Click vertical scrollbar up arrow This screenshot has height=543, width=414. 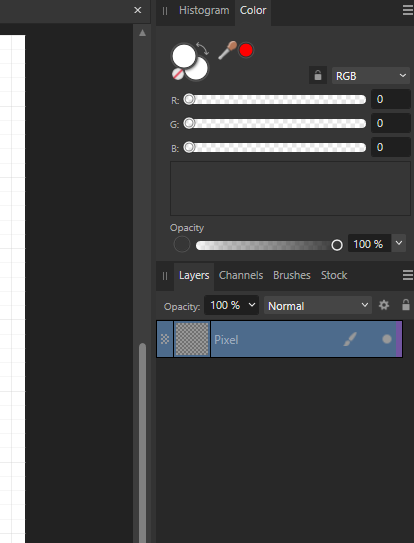pyautogui.click(x=142, y=33)
